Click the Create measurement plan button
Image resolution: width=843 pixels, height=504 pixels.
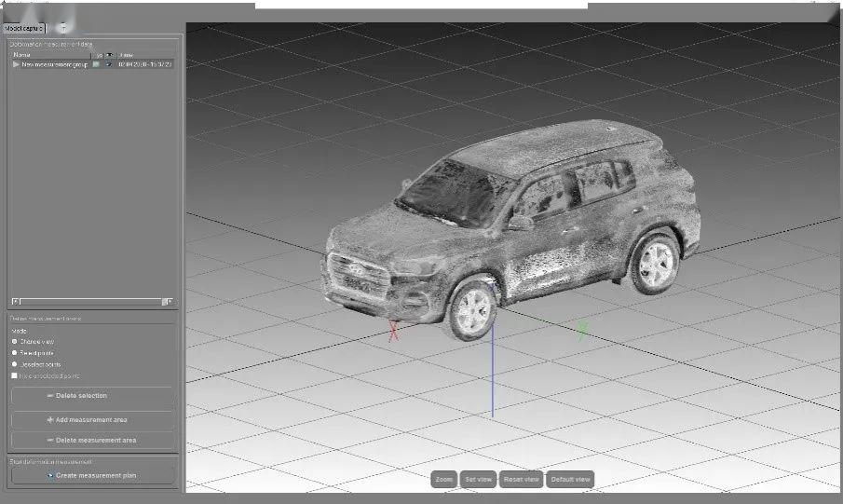tap(92, 475)
